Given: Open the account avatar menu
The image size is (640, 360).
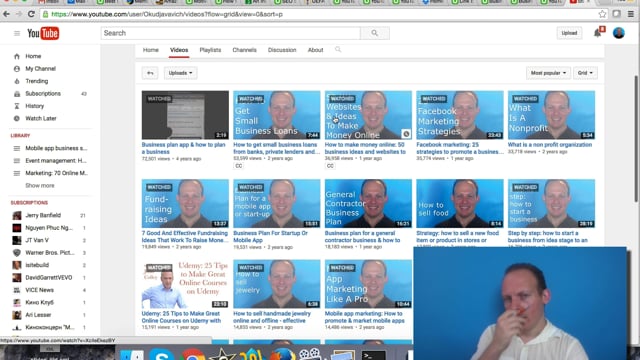Looking at the screenshot, I should coord(619,33).
